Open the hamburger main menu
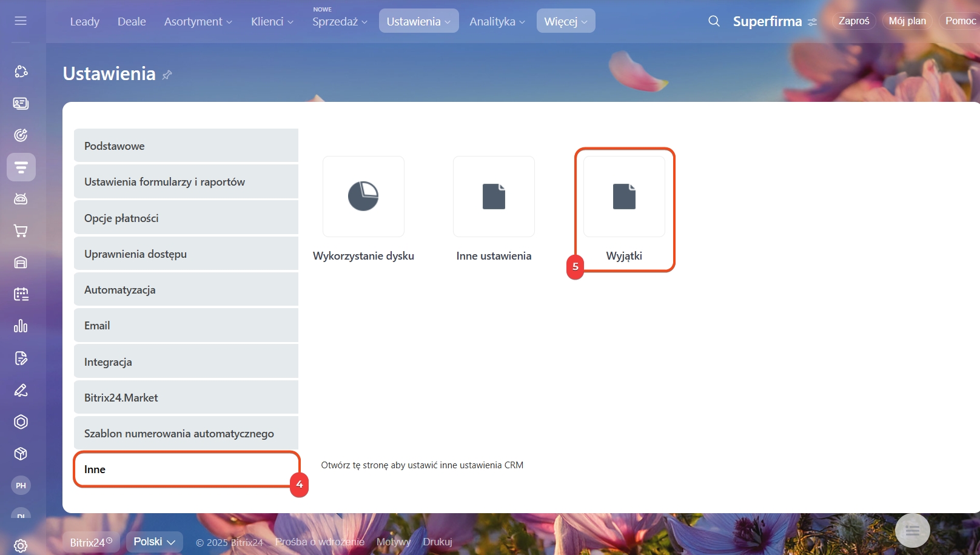 pos(21,21)
